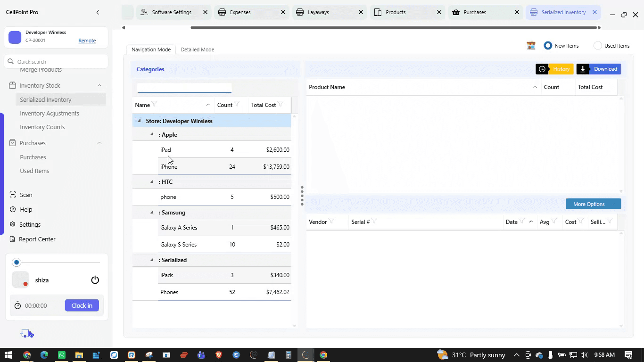
Task: Click the History button
Action: tap(555, 69)
